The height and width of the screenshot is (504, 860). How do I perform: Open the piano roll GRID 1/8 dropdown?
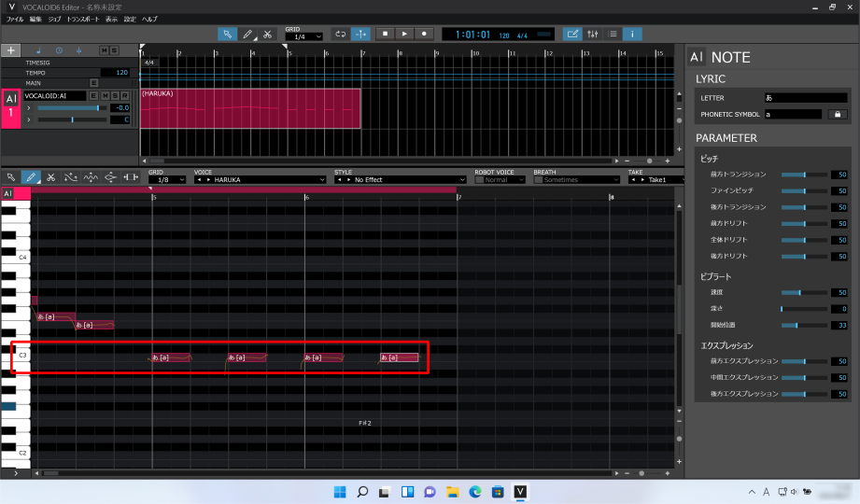167,180
